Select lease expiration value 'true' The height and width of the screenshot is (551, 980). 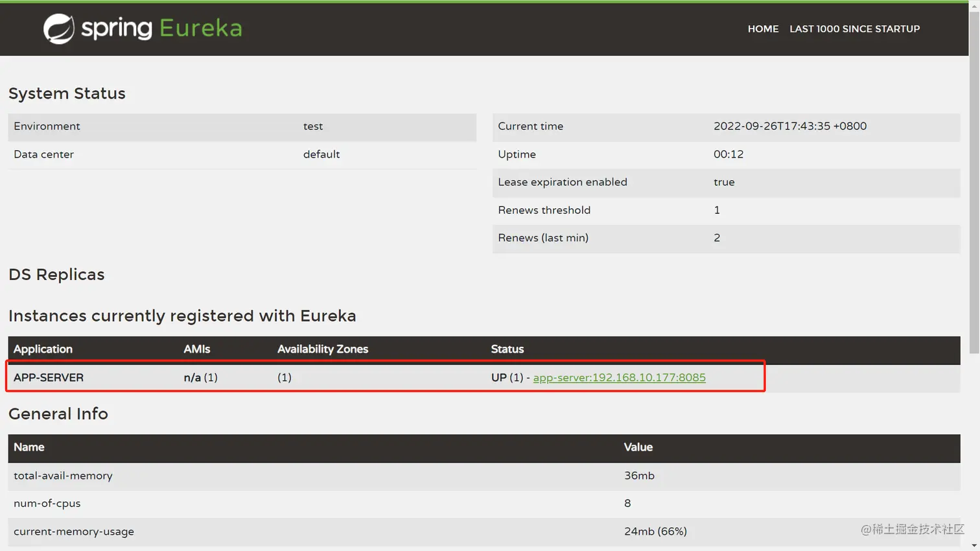[x=724, y=182]
